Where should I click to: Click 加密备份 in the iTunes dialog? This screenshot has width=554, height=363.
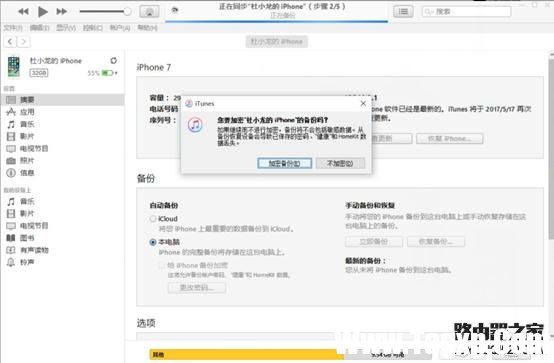(x=284, y=163)
